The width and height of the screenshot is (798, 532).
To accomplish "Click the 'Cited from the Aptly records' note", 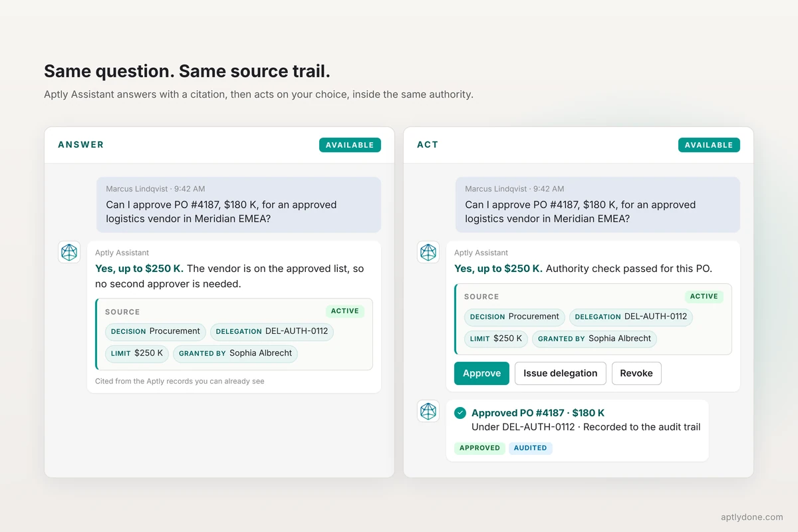I will click(x=180, y=381).
